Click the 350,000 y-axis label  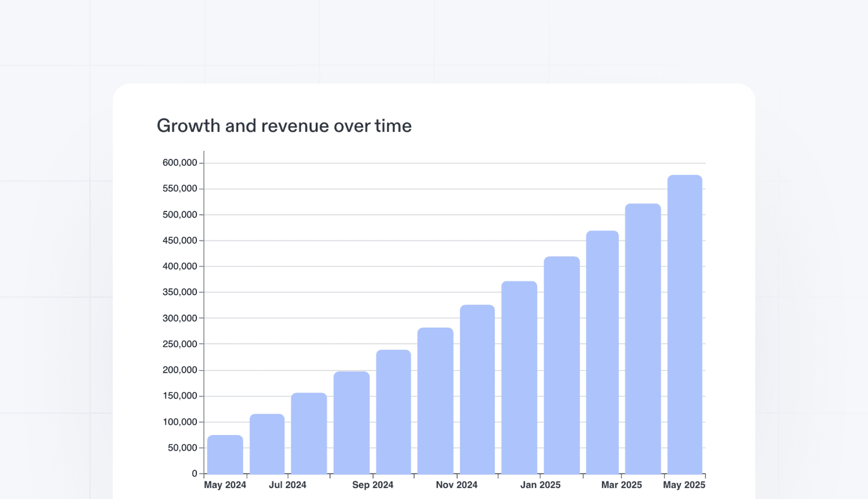point(180,292)
